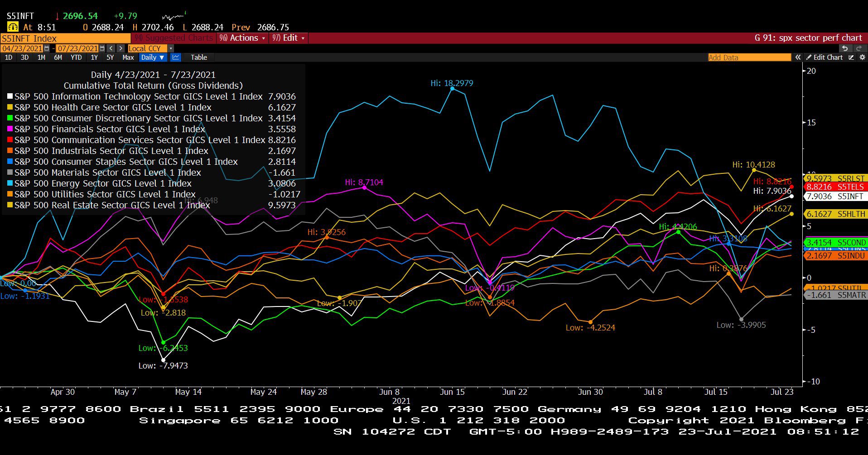
Task: Click the Low: -7.9473 marker point
Action: [164, 360]
